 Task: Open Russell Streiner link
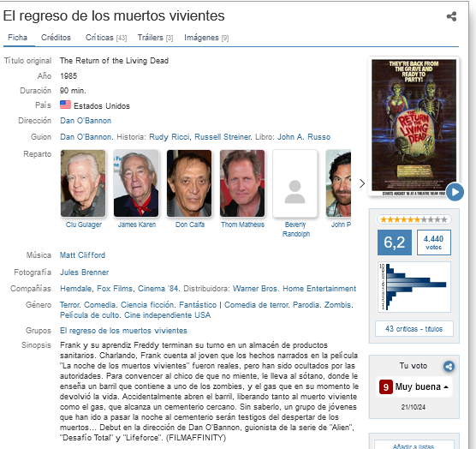pyautogui.click(x=223, y=137)
